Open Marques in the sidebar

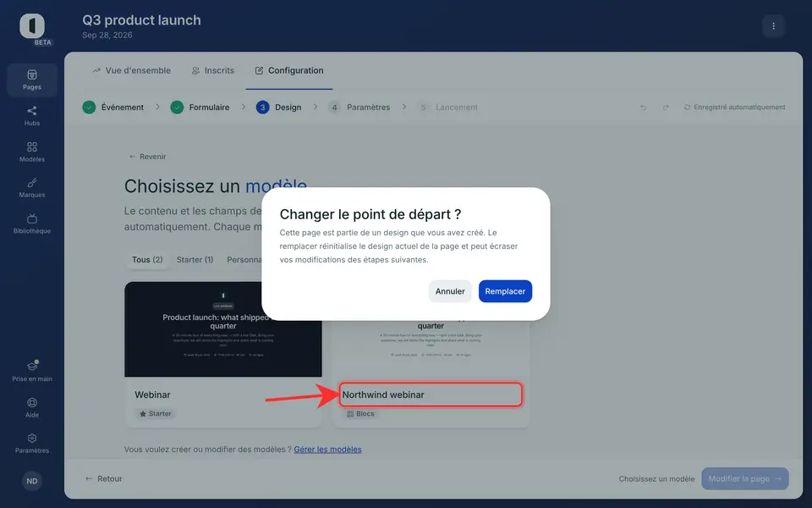[32, 188]
